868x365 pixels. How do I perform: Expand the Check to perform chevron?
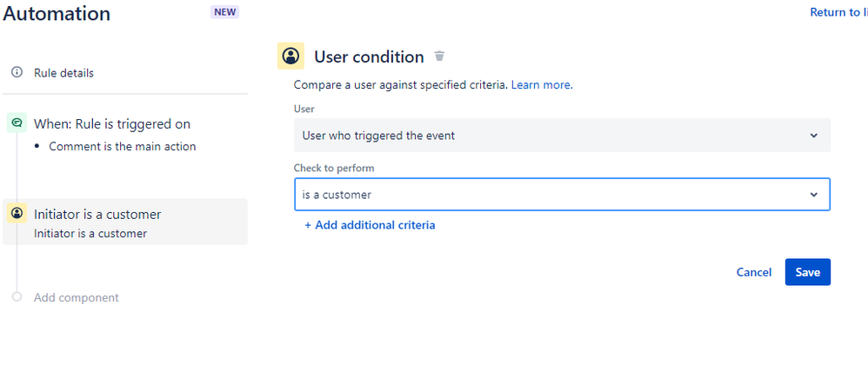pyautogui.click(x=813, y=195)
